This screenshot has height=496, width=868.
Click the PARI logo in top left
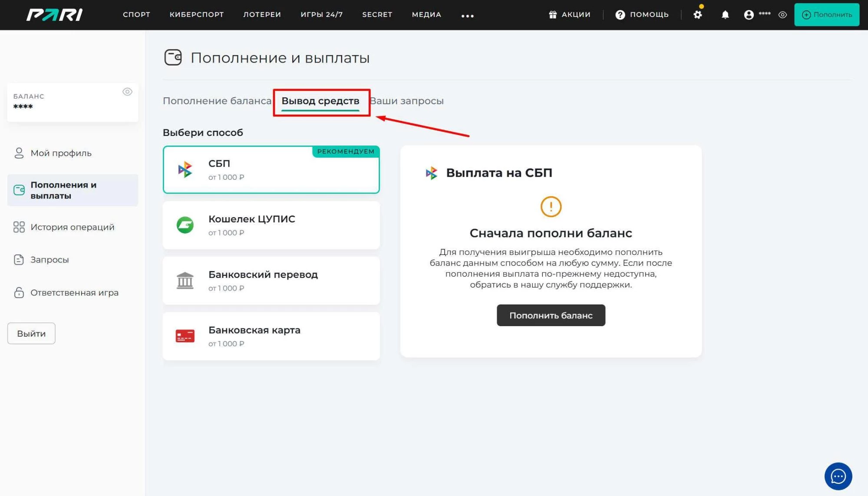click(54, 14)
